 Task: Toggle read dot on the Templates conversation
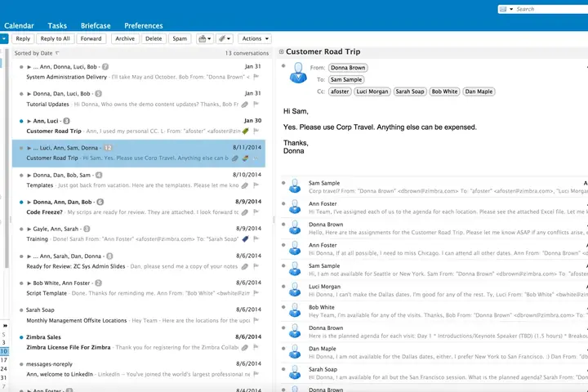coord(21,176)
